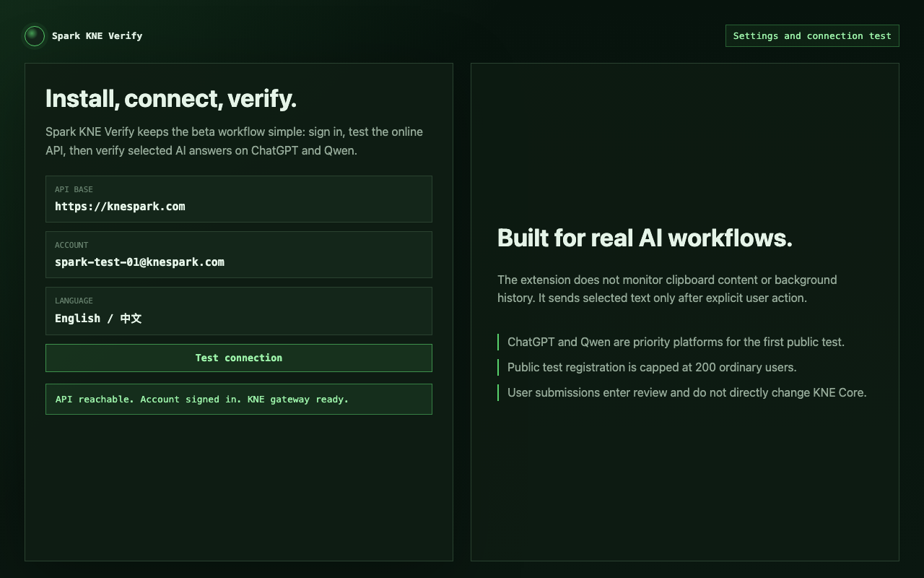Click the 'Install, connect, verify.' heading
This screenshot has height=578, width=924.
[x=171, y=99]
